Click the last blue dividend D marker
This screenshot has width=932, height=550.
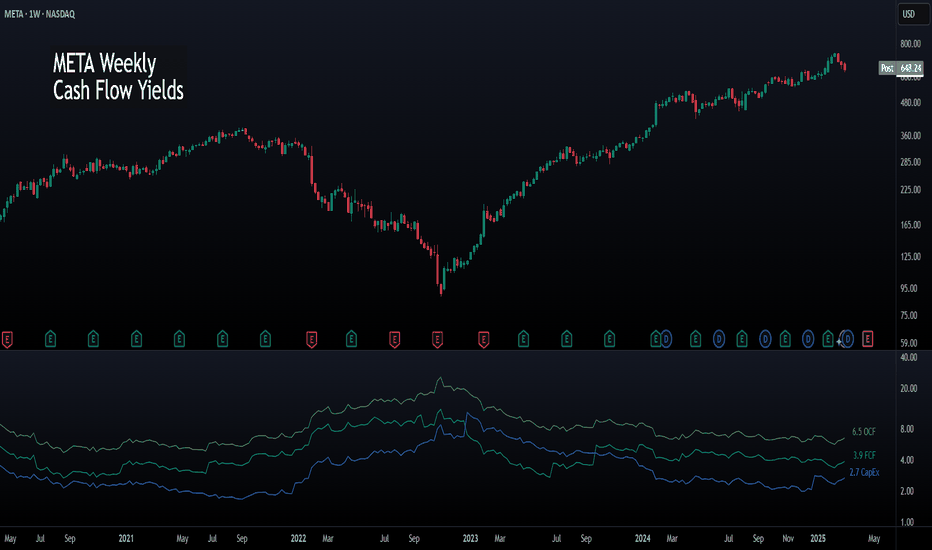[x=848, y=340]
